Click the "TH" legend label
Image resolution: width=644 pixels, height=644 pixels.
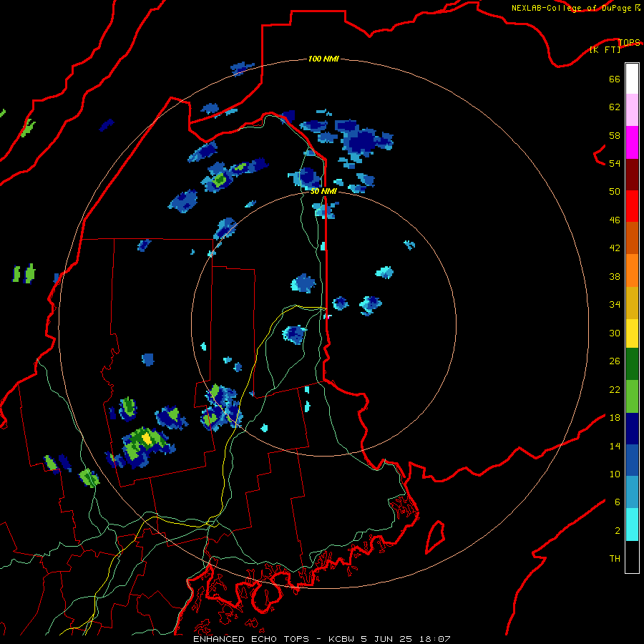pyautogui.click(x=615, y=559)
